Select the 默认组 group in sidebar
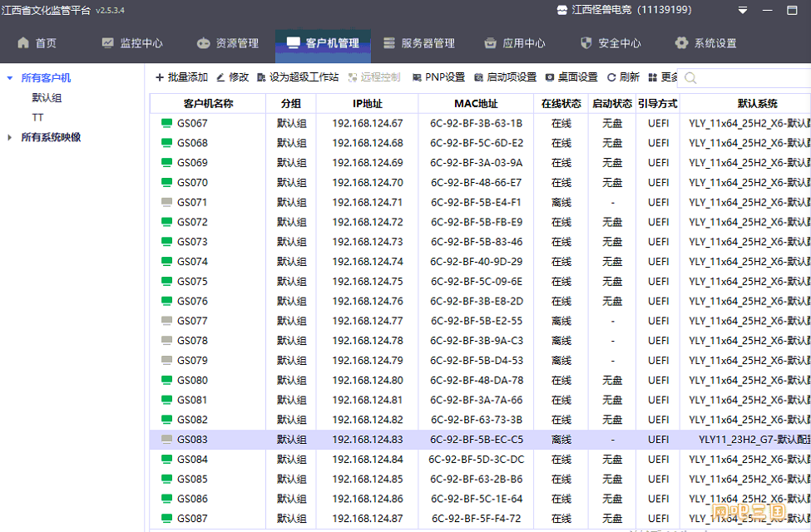Image resolution: width=811 pixels, height=532 pixels. 47,98
